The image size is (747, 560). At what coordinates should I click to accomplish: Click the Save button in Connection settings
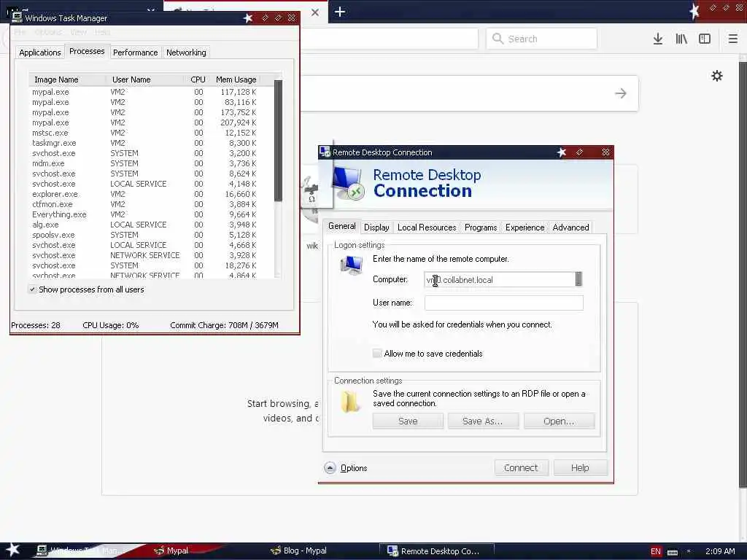click(x=408, y=421)
